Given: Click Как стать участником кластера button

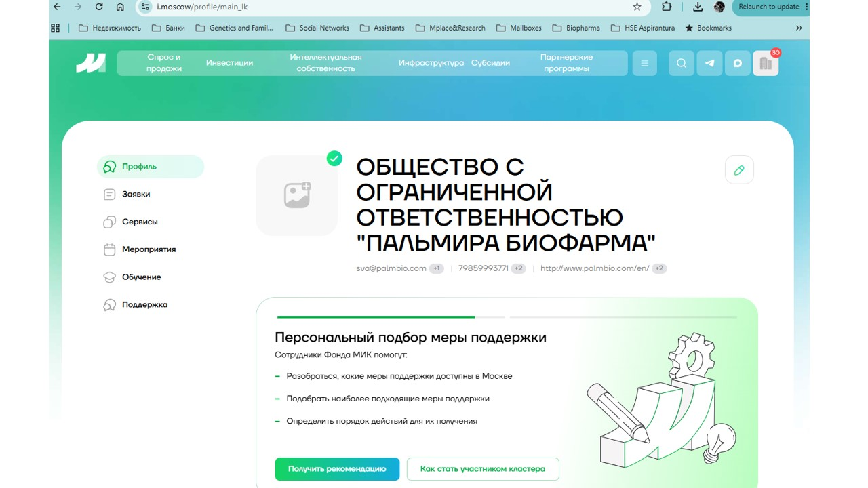Looking at the screenshot, I should 483,469.
